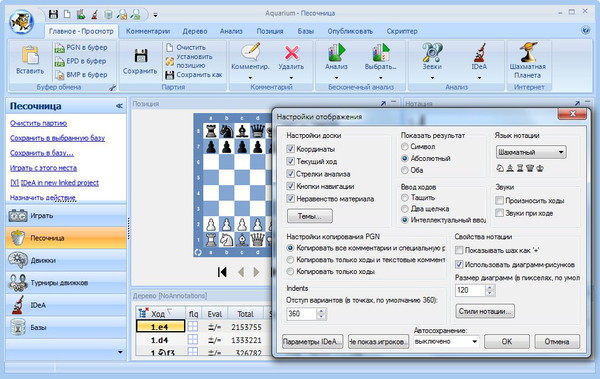Click the Выбрать engine icon

[381, 52]
